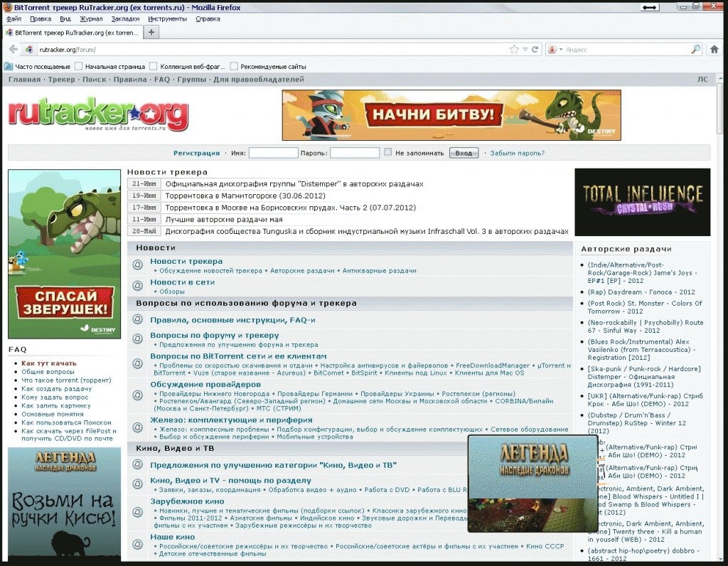The width and height of the screenshot is (728, 566).
Task: Open the Часто посещаемые bookmarks folder
Action: [x=37, y=66]
